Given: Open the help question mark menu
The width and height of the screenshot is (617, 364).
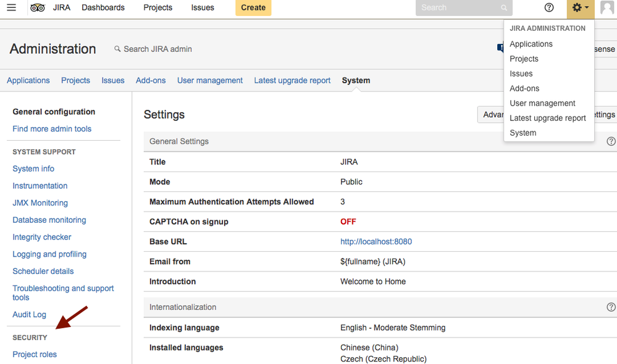Looking at the screenshot, I should (x=549, y=8).
